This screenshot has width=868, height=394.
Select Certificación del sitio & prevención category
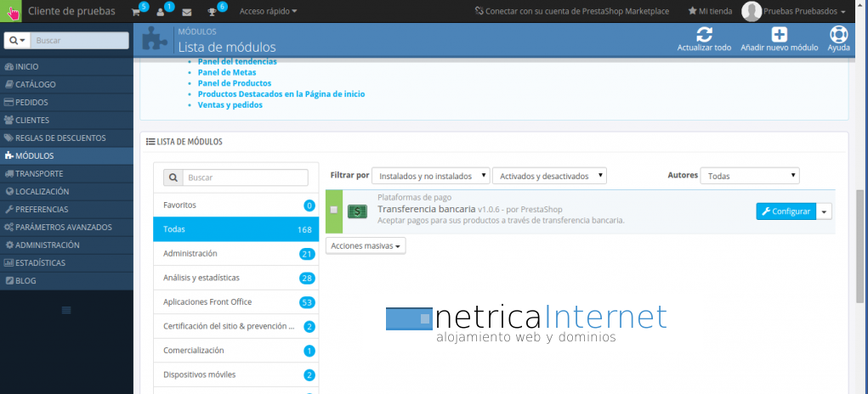pyautogui.click(x=235, y=326)
